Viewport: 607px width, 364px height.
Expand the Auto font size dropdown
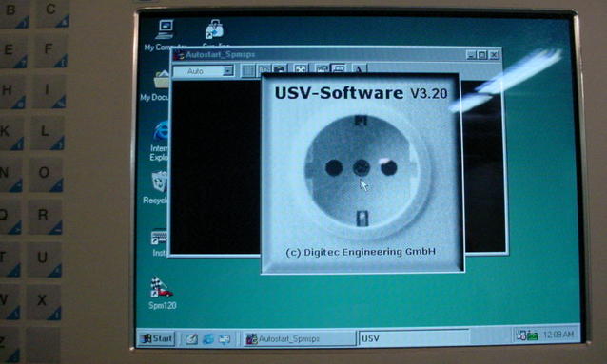[228, 70]
